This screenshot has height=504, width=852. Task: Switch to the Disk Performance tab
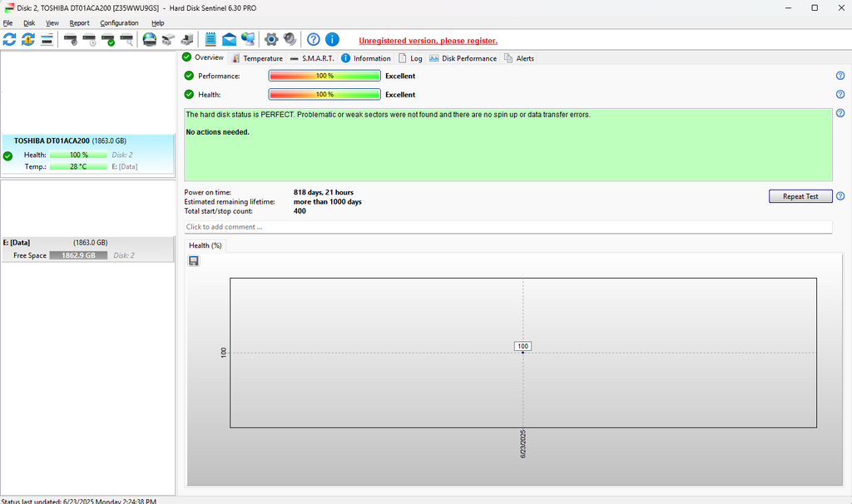pyautogui.click(x=463, y=58)
